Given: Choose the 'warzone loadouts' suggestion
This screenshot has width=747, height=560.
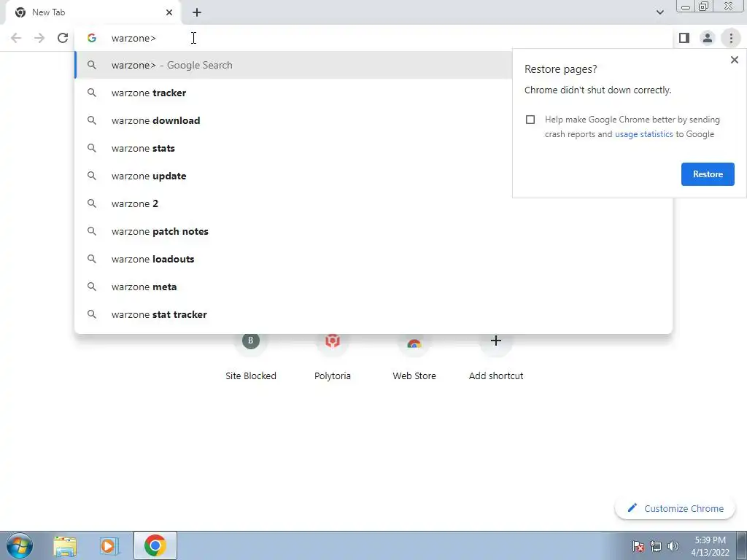Looking at the screenshot, I should (373, 259).
